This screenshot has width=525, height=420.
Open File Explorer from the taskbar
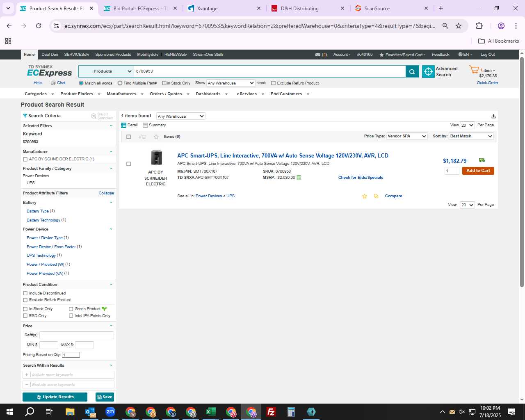click(x=70, y=412)
